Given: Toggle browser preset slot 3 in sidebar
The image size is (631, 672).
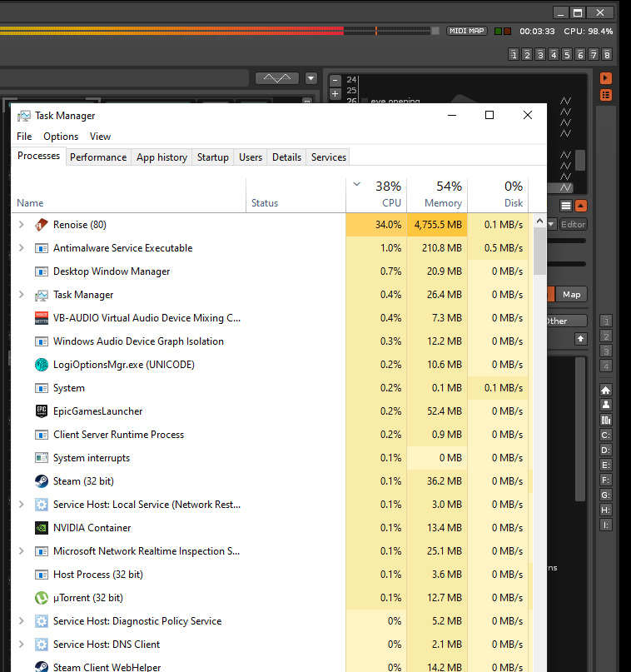Looking at the screenshot, I should pyautogui.click(x=606, y=351).
